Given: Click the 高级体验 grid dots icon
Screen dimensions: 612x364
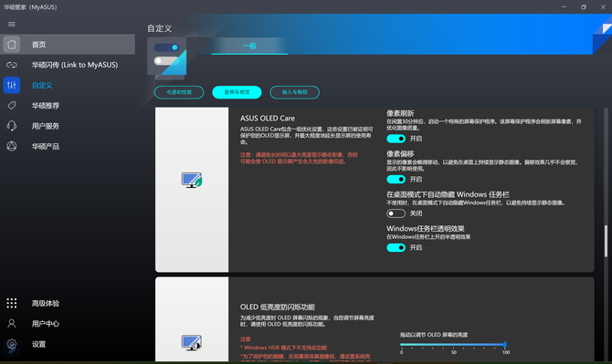Looking at the screenshot, I should [12, 303].
